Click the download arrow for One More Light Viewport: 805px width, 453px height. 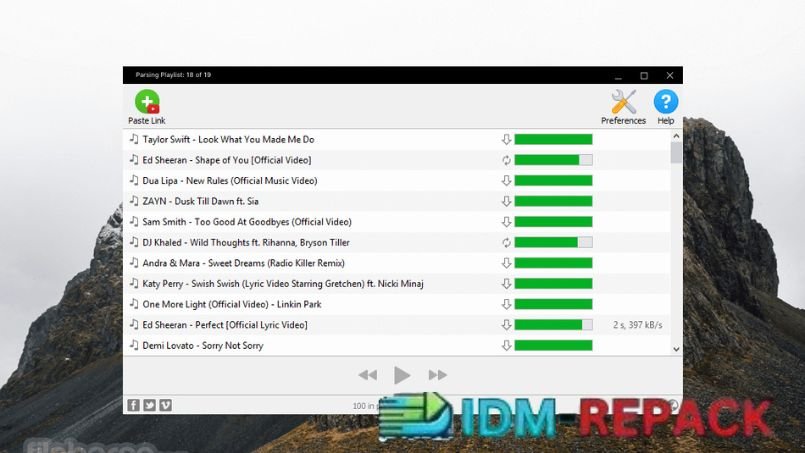tap(506, 304)
